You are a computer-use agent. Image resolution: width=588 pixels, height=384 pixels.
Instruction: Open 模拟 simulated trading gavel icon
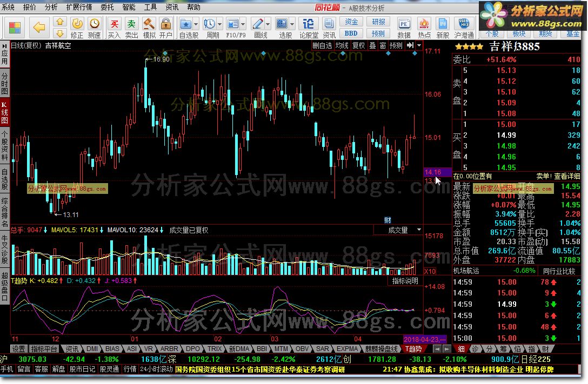click(149, 28)
